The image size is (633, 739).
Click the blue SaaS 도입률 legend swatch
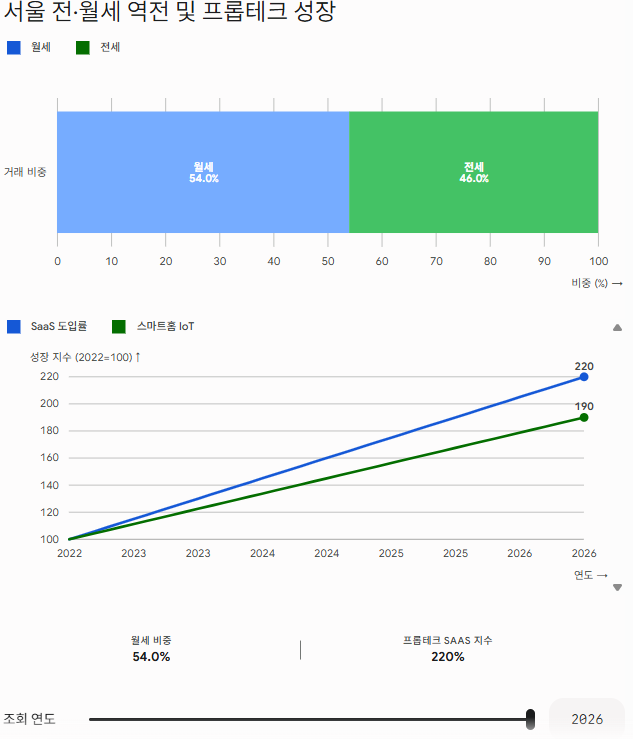pyautogui.click(x=14, y=327)
